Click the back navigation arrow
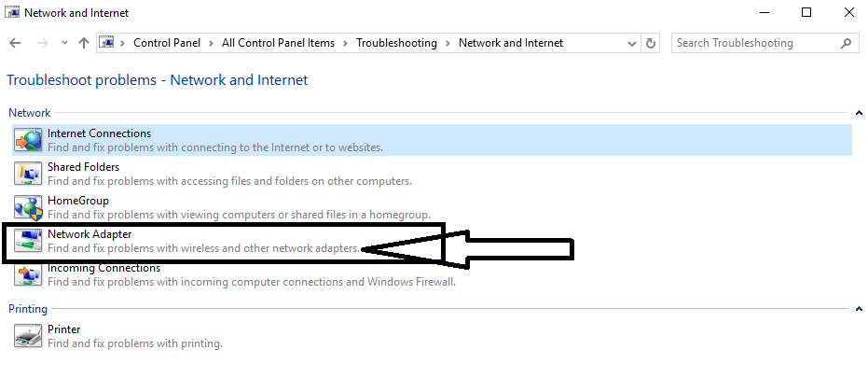Screen dimensions: 868x378 click(15, 43)
